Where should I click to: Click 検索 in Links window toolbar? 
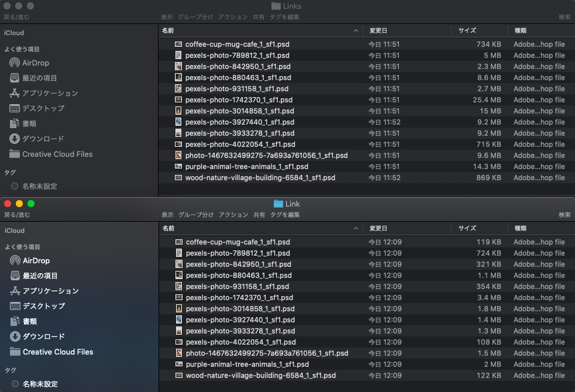tap(564, 17)
